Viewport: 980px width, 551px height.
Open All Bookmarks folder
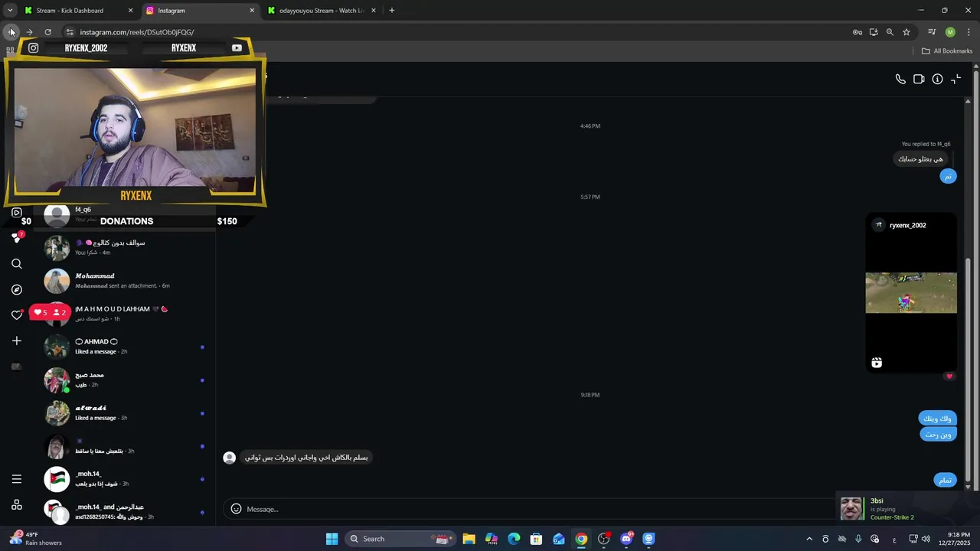pos(947,51)
